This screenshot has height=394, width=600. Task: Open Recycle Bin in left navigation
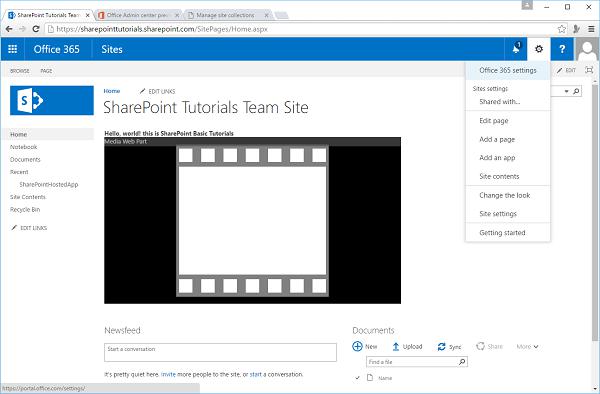(25, 210)
